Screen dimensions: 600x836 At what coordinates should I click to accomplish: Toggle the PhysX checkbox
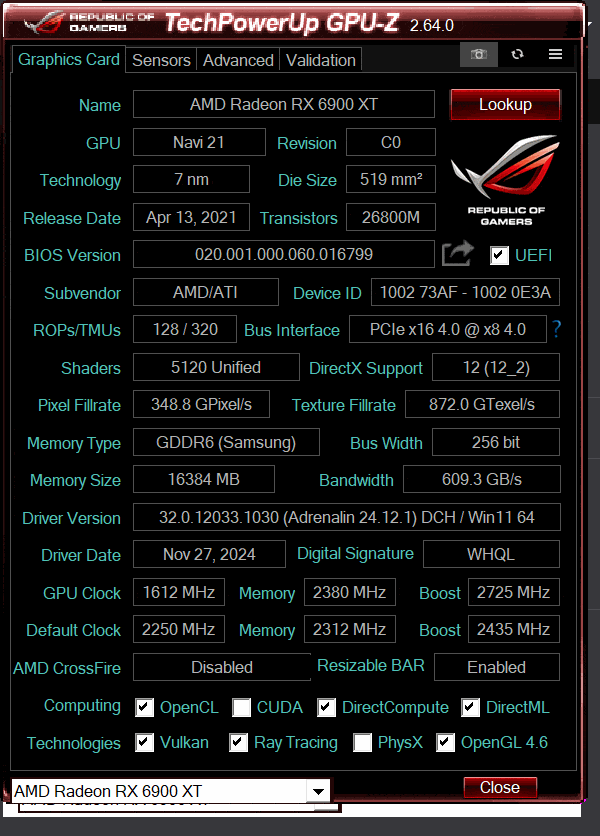coord(362,742)
